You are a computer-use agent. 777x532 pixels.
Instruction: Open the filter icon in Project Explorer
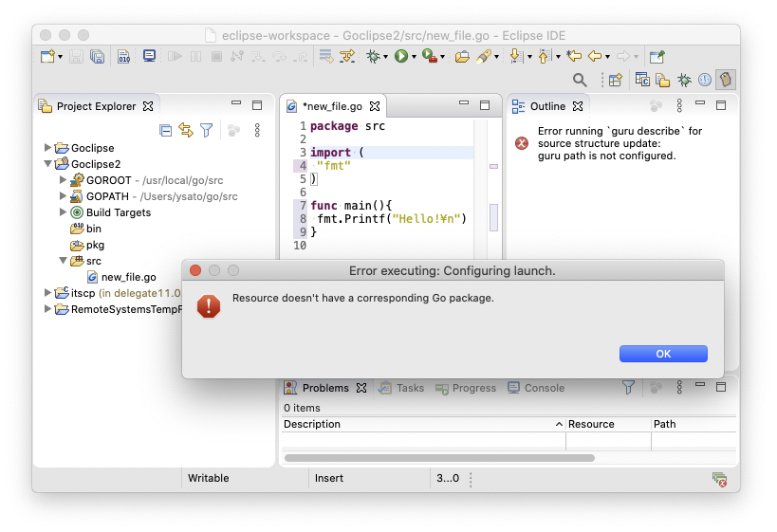click(206, 131)
